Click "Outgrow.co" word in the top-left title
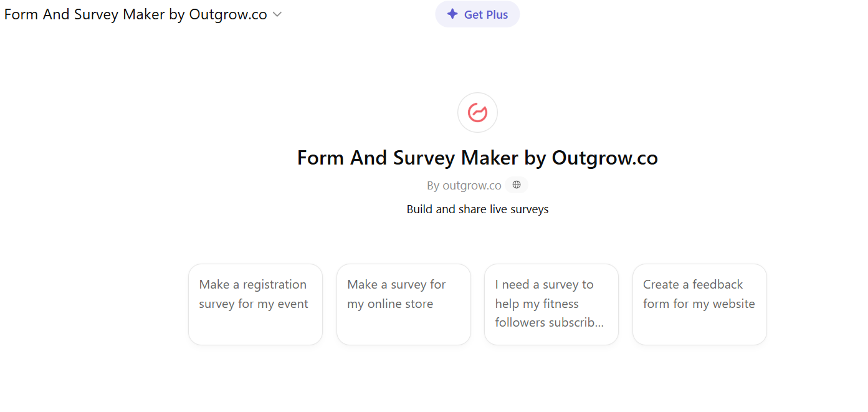Viewport: 868px width, 412px height. click(x=227, y=15)
